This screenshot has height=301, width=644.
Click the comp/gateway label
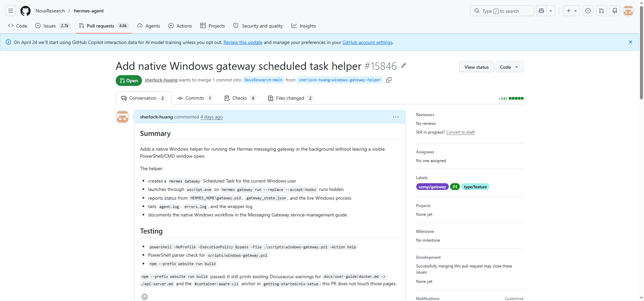pyautogui.click(x=432, y=187)
